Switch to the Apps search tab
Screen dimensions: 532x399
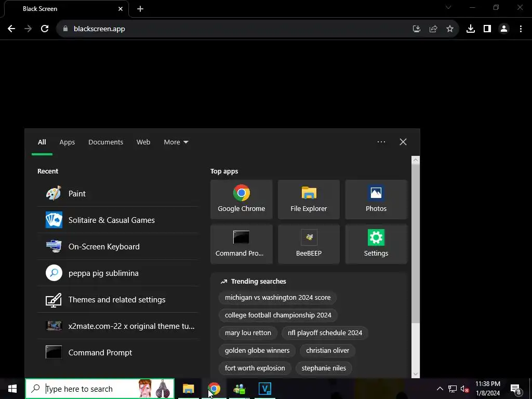pos(67,142)
